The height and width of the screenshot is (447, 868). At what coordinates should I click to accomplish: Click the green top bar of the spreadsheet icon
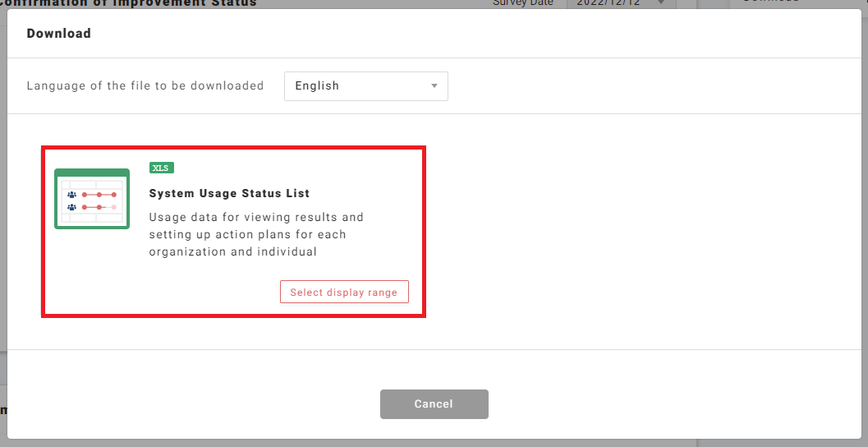[92, 173]
